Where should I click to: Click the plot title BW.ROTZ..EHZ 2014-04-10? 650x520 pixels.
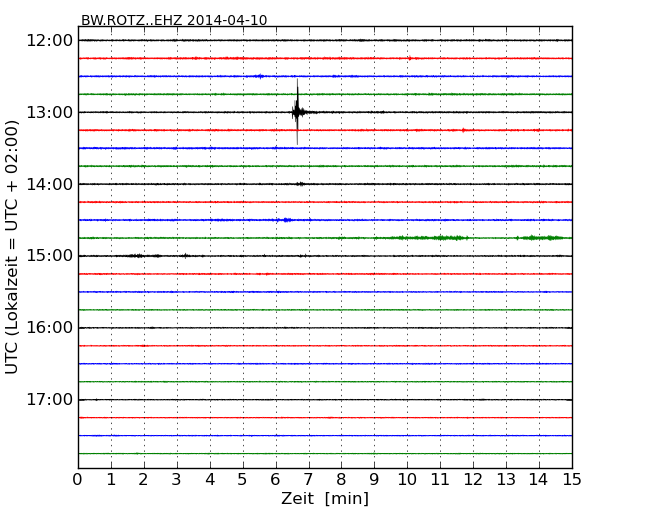click(174, 20)
